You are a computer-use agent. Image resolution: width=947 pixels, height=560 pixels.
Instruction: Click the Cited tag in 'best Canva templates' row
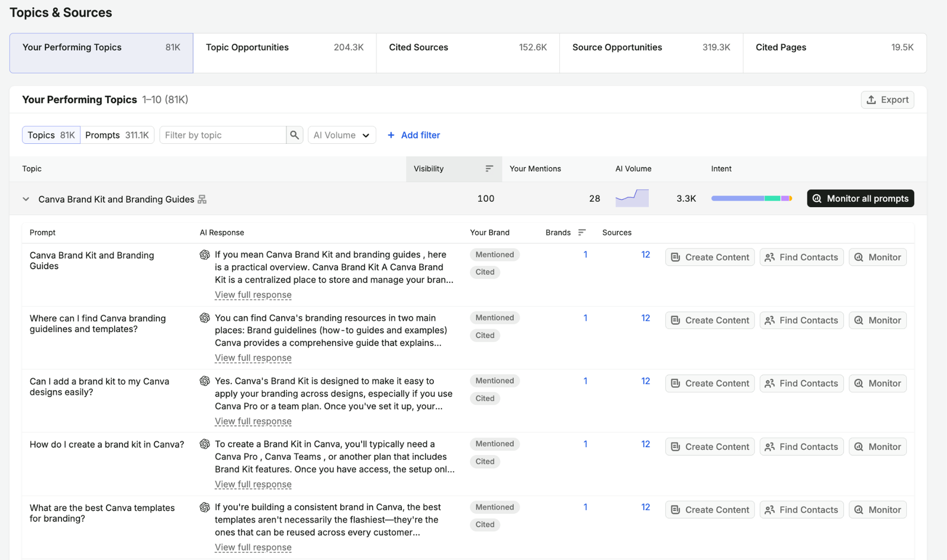tap(485, 524)
